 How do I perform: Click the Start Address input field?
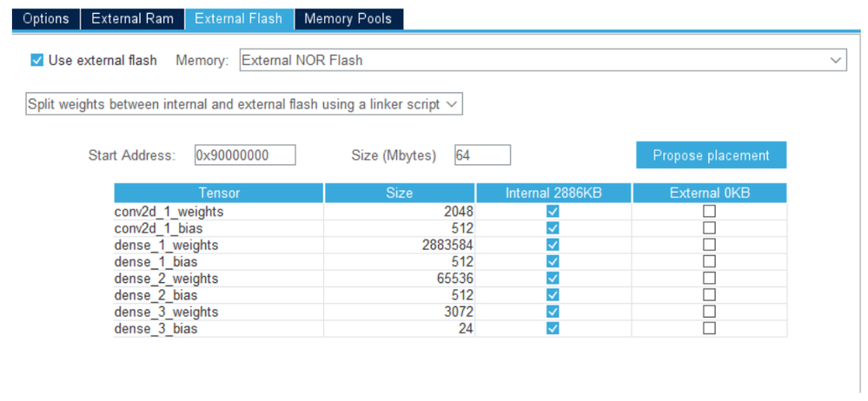pyautogui.click(x=245, y=155)
